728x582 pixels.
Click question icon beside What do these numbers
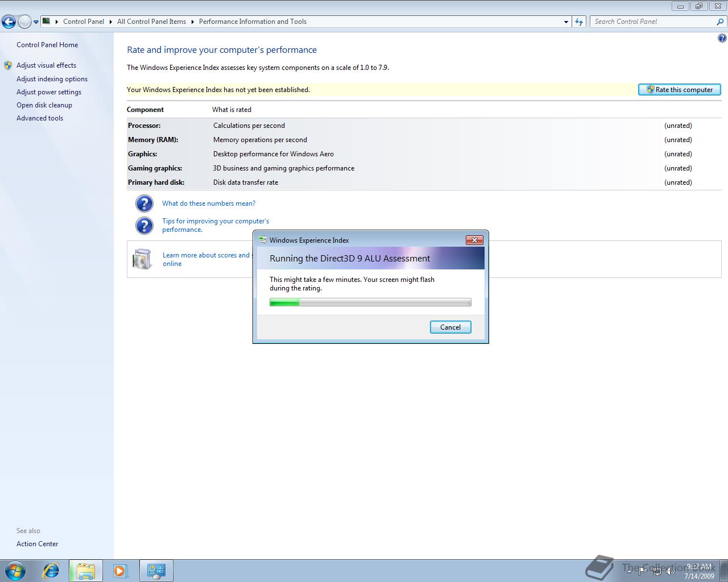click(144, 203)
